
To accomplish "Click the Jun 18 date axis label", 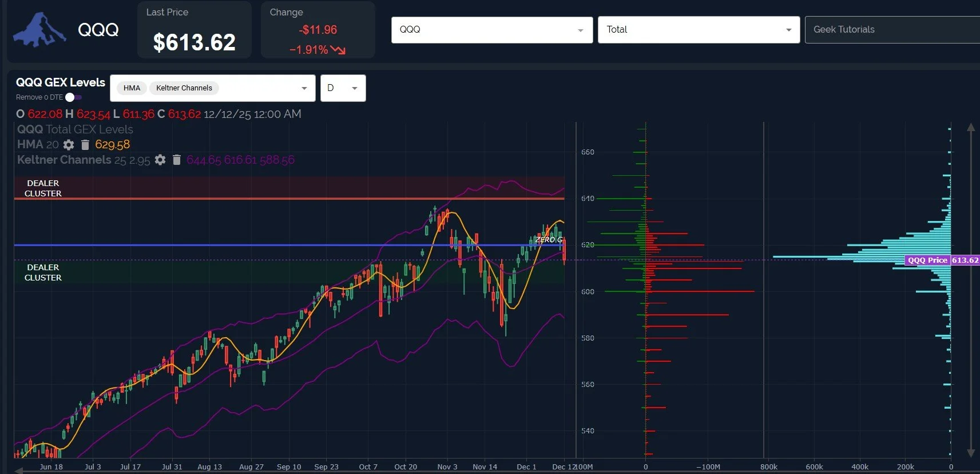I will click(51, 467).
